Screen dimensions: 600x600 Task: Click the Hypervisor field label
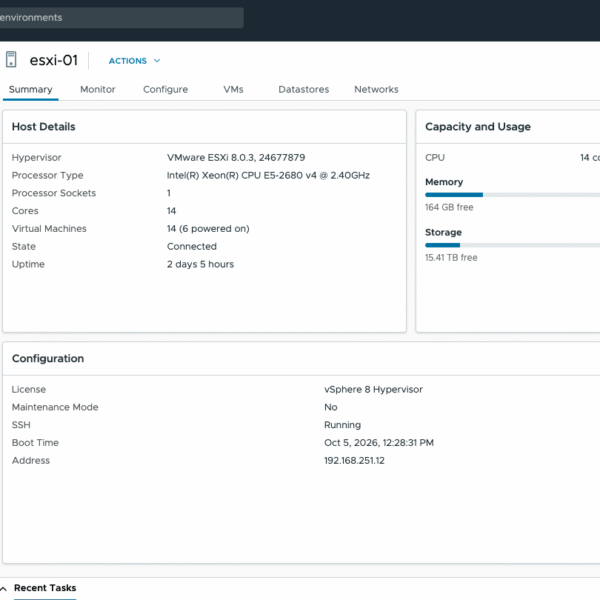pyautogui.click(x=36, y=158)
